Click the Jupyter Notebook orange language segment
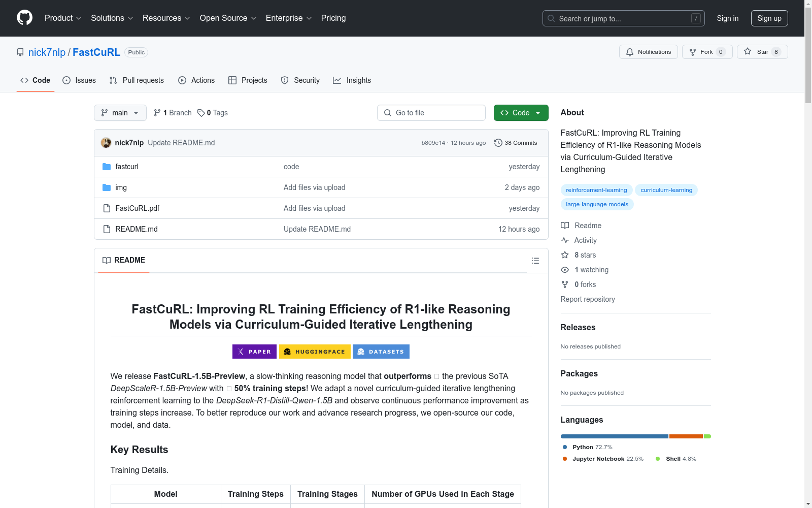Viewport: 812px width, 508px height. point(686,436)
